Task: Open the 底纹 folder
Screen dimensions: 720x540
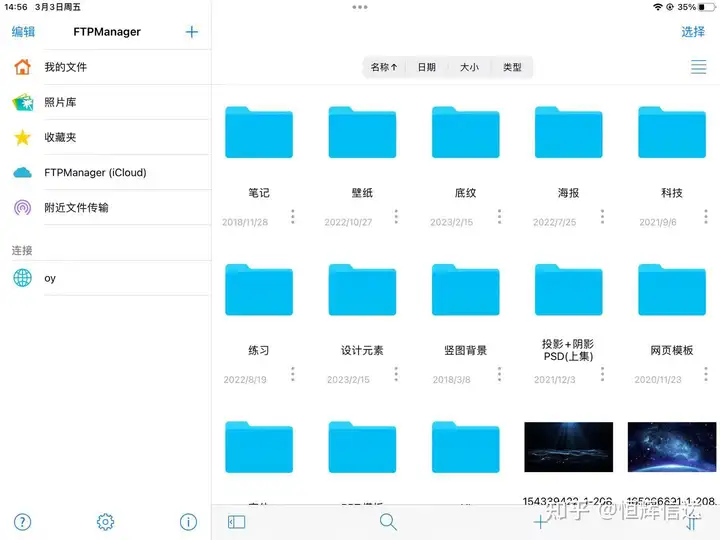Action: pyautogui.click(x=466, y=132)
